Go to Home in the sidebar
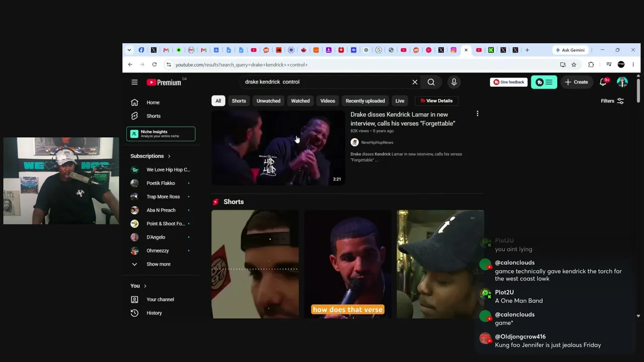This screenshot has height=362, width=644. coord(160,103)
